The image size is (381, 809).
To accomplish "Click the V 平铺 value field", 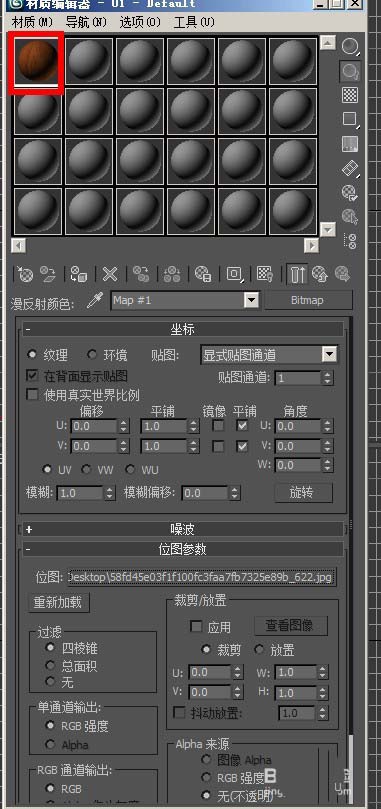I will point(164,446).
